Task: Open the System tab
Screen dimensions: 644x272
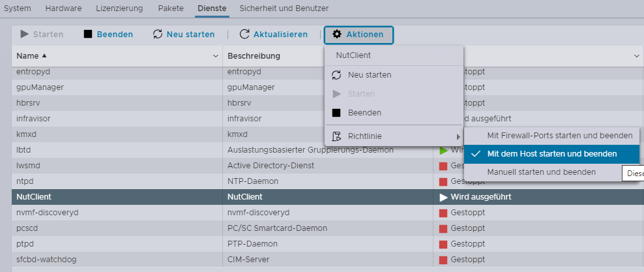Action: pos(17,8)
